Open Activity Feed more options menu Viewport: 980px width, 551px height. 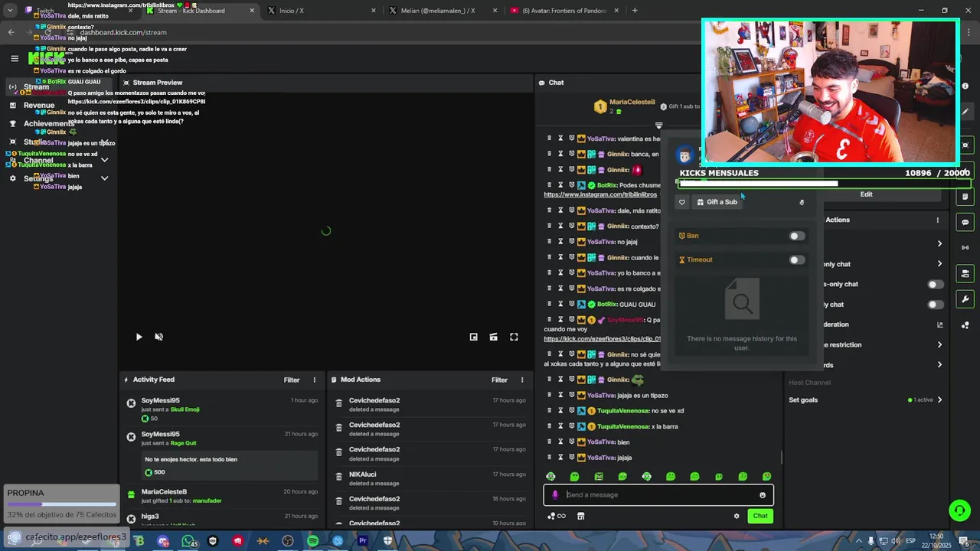point(314,380)
